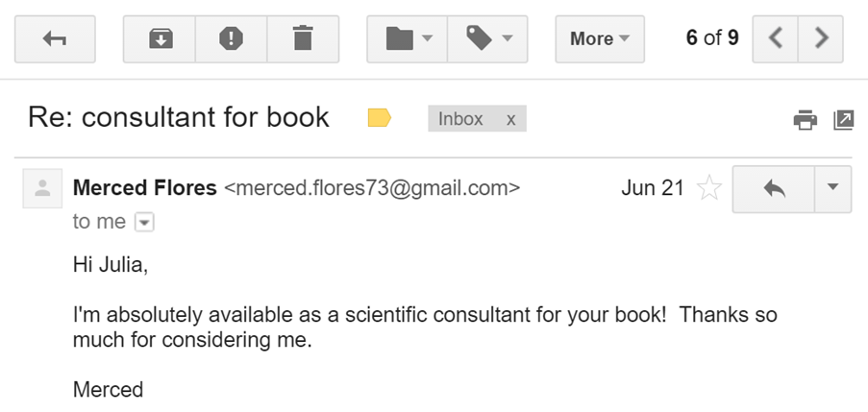Expand the More actions menu
The image size is (868, 412).
[599, 38]
